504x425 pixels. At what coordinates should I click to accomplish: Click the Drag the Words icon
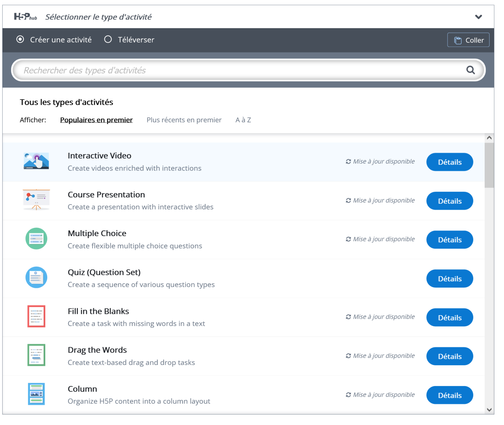[36, 355]
